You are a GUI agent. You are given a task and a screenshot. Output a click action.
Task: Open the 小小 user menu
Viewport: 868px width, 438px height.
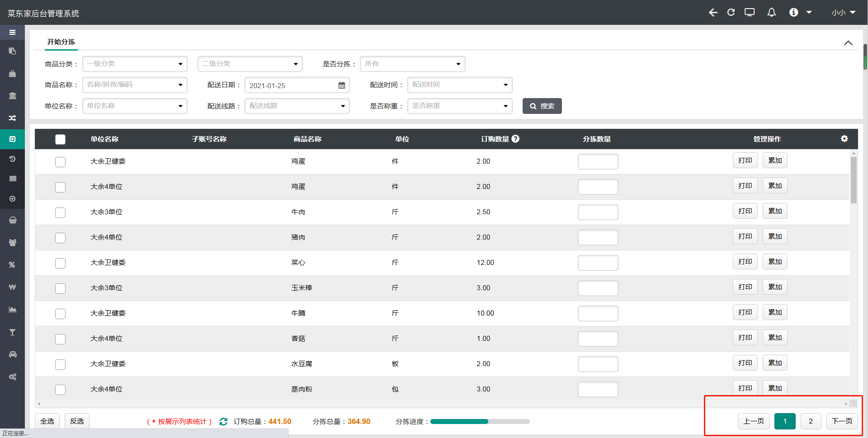coord(843,13)
